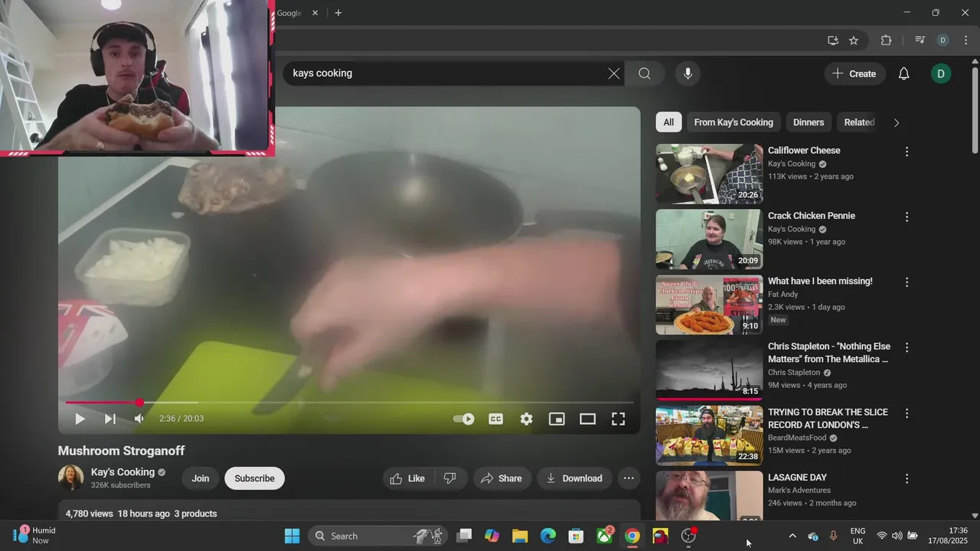Viewport: 980px width, 551px height.
Task: Start voice search with the microphone
Action: 688,73
